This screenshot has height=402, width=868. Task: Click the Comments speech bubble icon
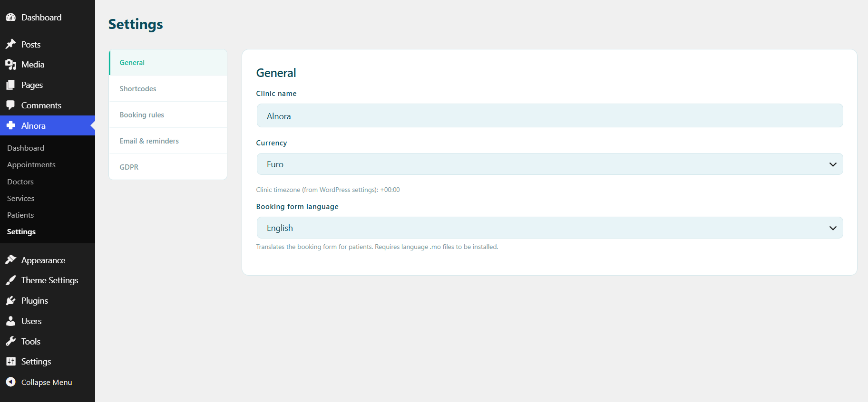pos(10,105)
